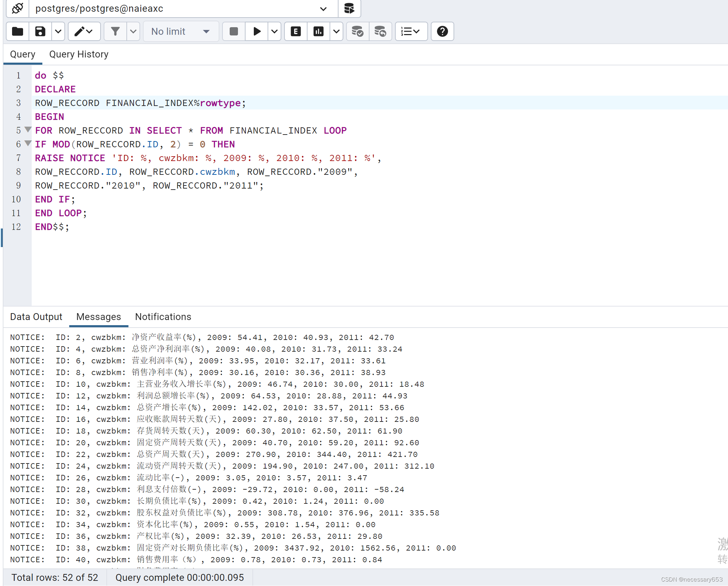
Task: Click line number 3 in the gutter
Action: tap(18, 103)
